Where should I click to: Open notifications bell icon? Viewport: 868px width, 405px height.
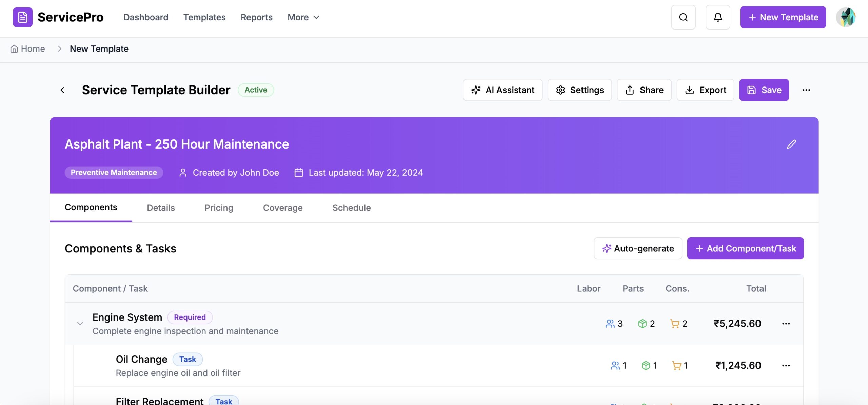[718, 17]
